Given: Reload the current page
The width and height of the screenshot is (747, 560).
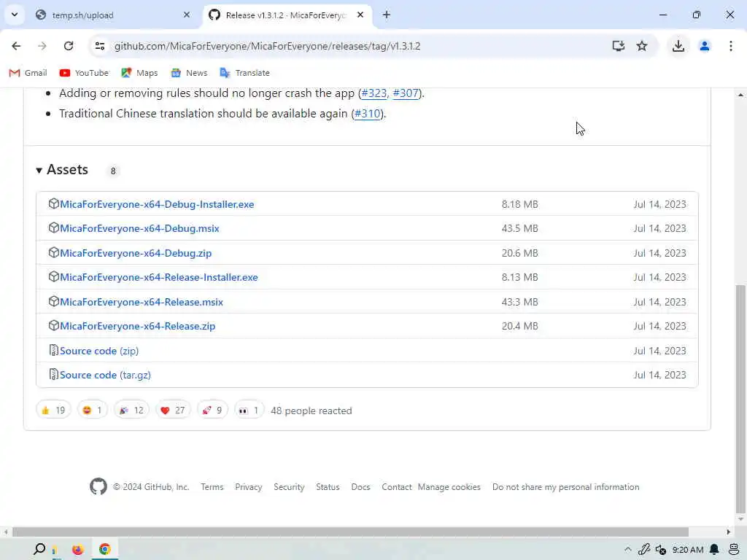Looking at the screenshot, I should coord(69,46).
